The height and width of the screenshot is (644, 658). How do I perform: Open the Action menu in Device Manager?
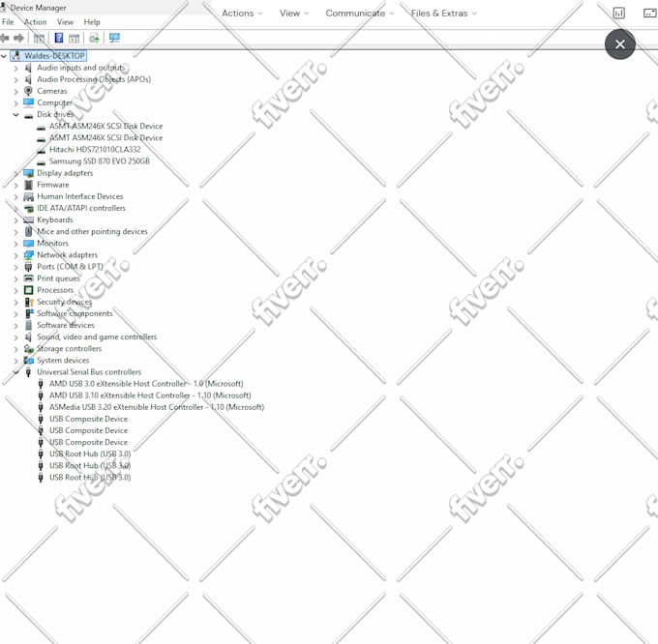pyautogui.click(x=35, y=22)
